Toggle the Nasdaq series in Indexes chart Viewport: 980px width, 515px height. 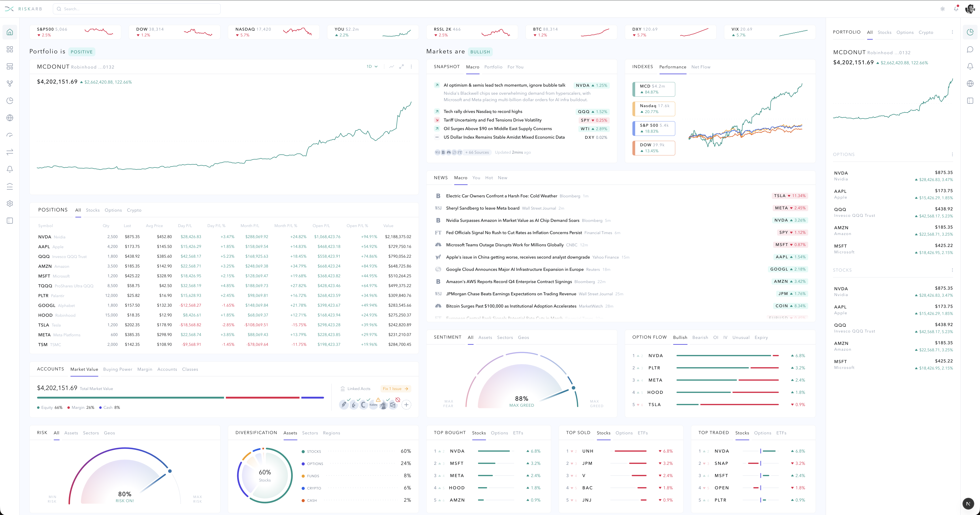(x=654, y=109)
